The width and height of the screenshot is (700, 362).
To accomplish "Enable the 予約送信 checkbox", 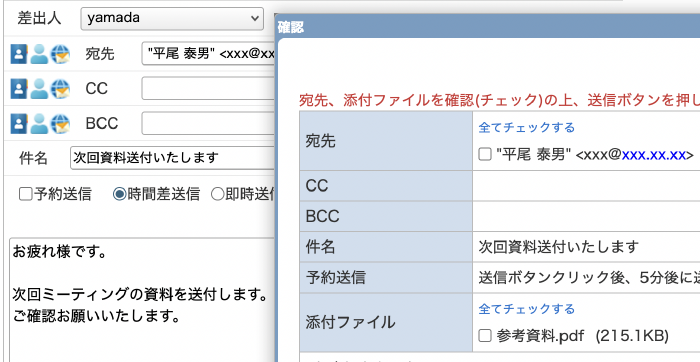I will pyautogui.click(x=25, y=195).
